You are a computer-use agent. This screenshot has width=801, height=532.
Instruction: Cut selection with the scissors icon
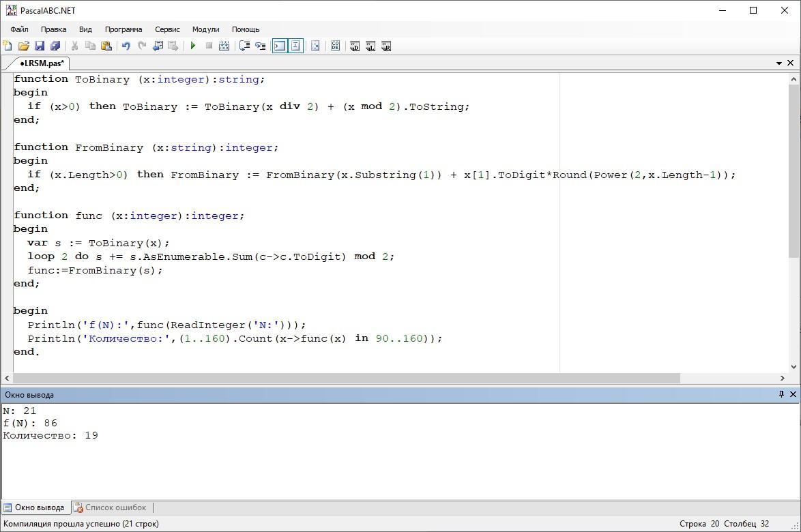74,46
